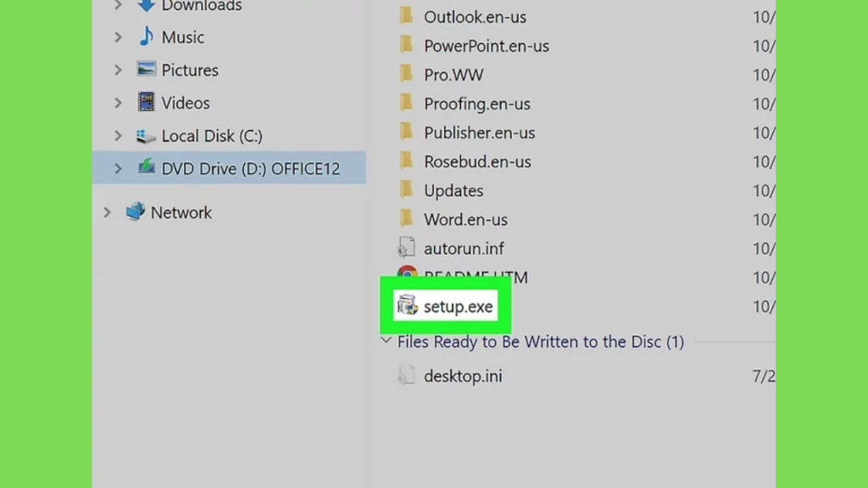Click the Network icon in the sidebar
Screen dimensions: 868x488
coord(135,211)
